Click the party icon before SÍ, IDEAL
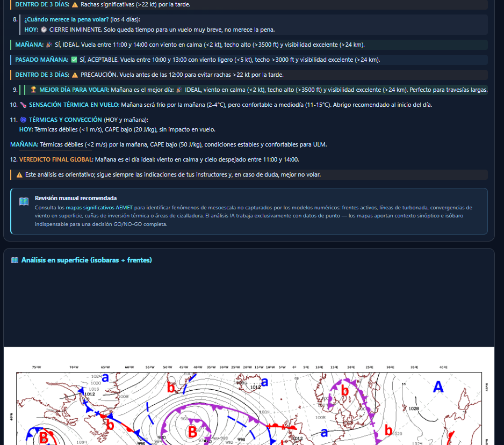Image resolution: width=504 pixels, height=445 pixels. point(49,45)
